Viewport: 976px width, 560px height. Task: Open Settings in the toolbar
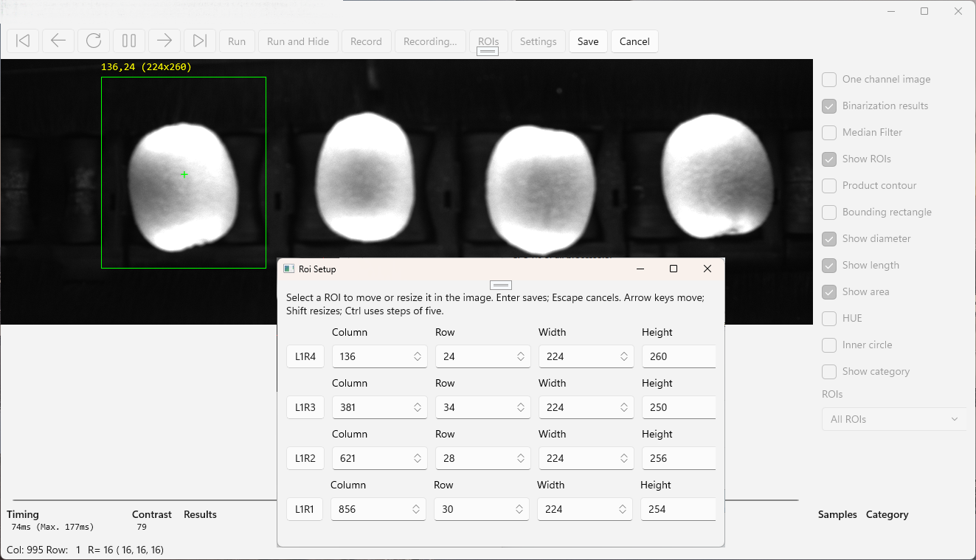click(x=538, y=41)
